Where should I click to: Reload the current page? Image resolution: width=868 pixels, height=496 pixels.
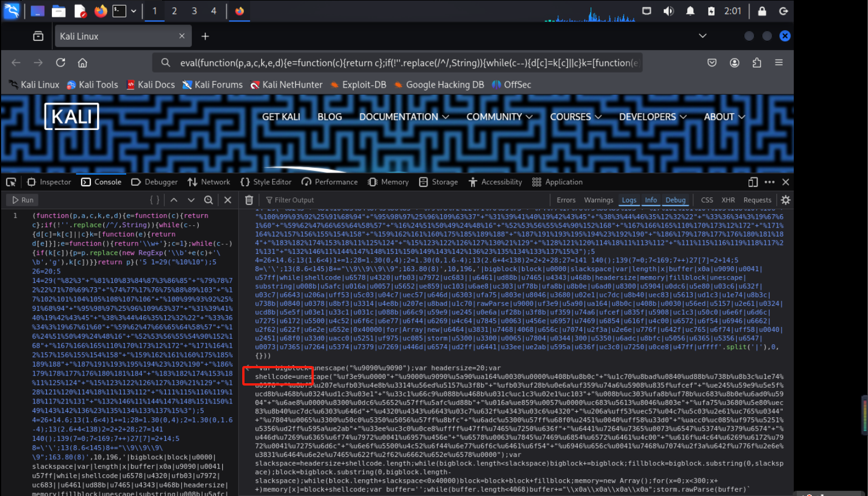pos(60,62)
